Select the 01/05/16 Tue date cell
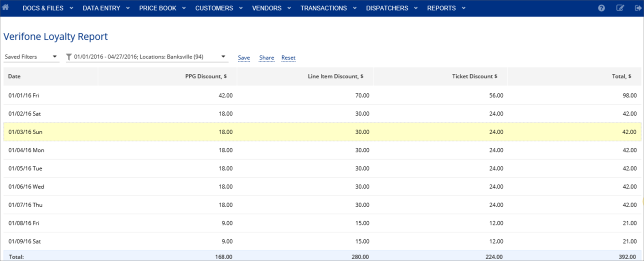 tap(25, 168)
